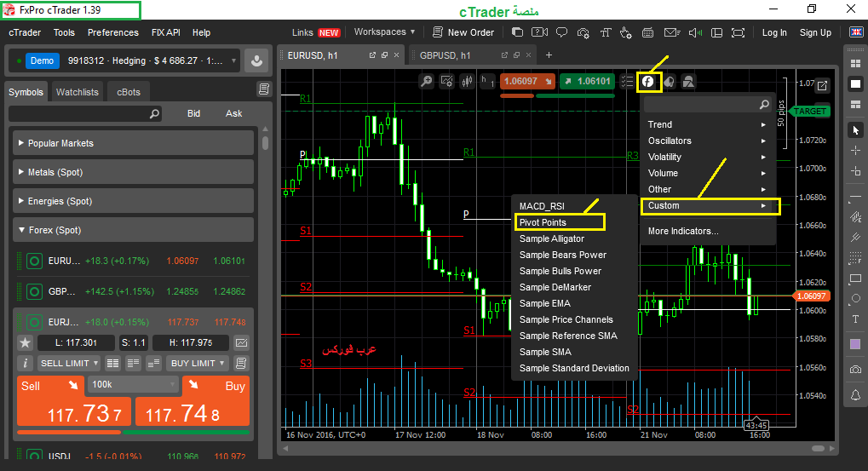This screenshot has width=868, height=471.
Task: Click the star favorite icon for EURJPY
Action: [x=25, y=342]
